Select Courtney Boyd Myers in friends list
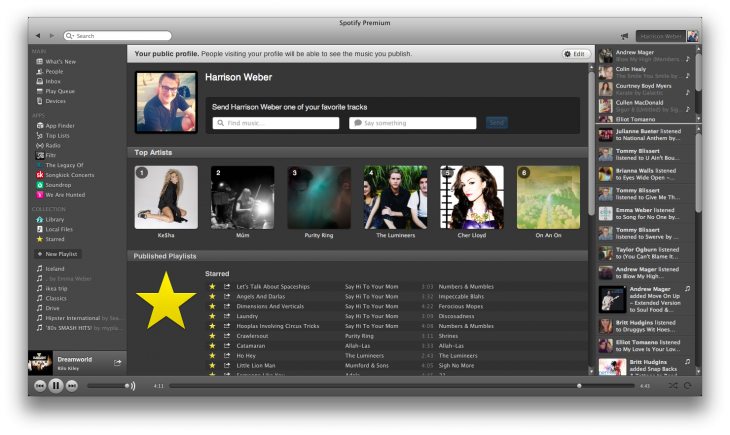Screen dimensions: 730x435 point(643,89)
